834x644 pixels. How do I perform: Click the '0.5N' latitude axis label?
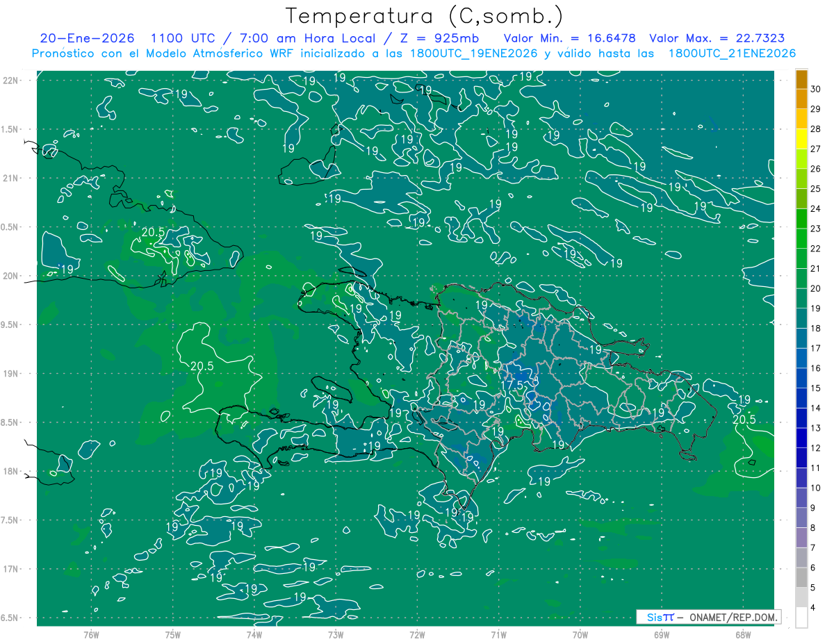(10, 227)
